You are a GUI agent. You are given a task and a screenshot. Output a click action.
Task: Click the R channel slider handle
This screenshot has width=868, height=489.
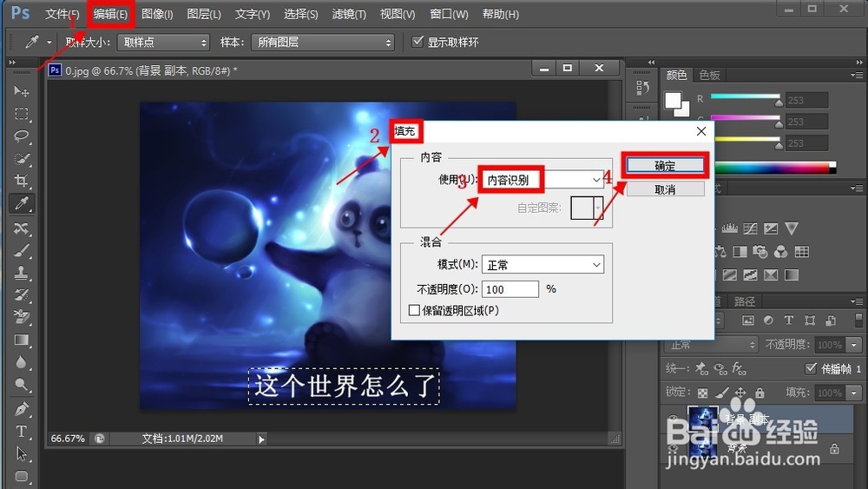[x=779, y=102]
